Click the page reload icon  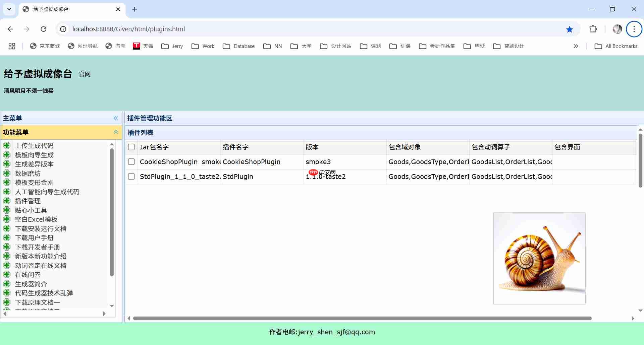[x=44, y=29]
